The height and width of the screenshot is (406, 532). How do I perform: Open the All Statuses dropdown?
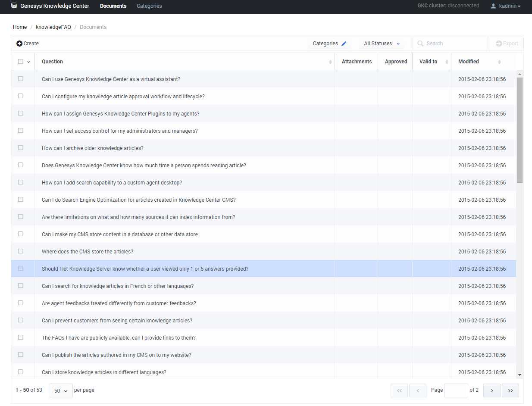(381, 44)
